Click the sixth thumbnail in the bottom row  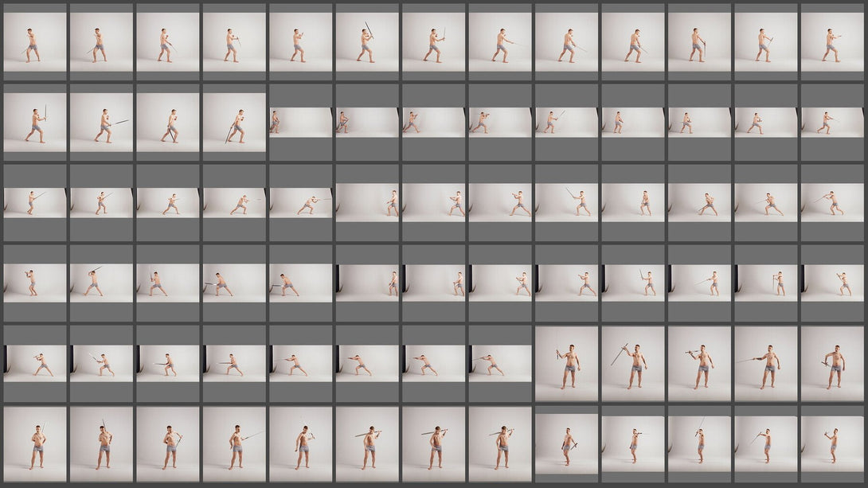coord(367,444)
